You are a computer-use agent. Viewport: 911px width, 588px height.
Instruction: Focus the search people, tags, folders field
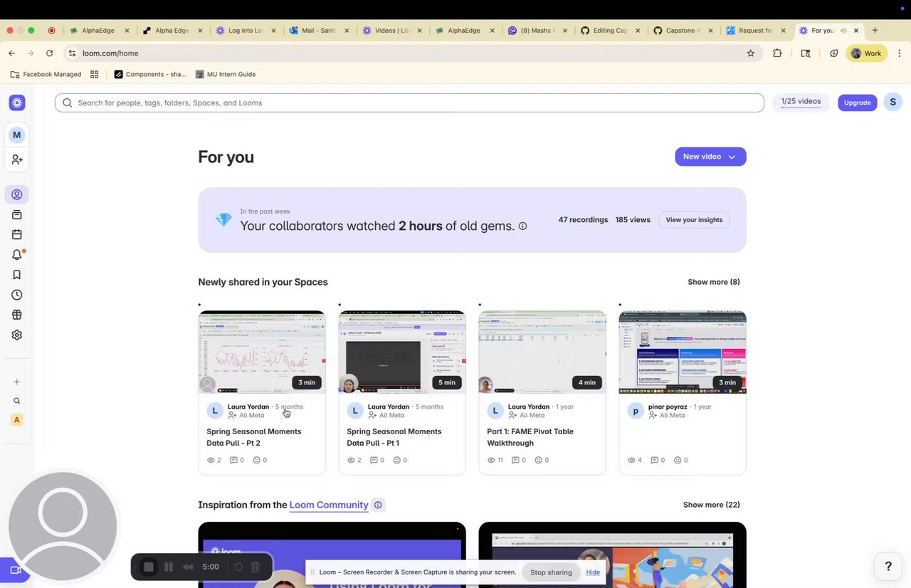pyautogui.click(x=409, y=103)
